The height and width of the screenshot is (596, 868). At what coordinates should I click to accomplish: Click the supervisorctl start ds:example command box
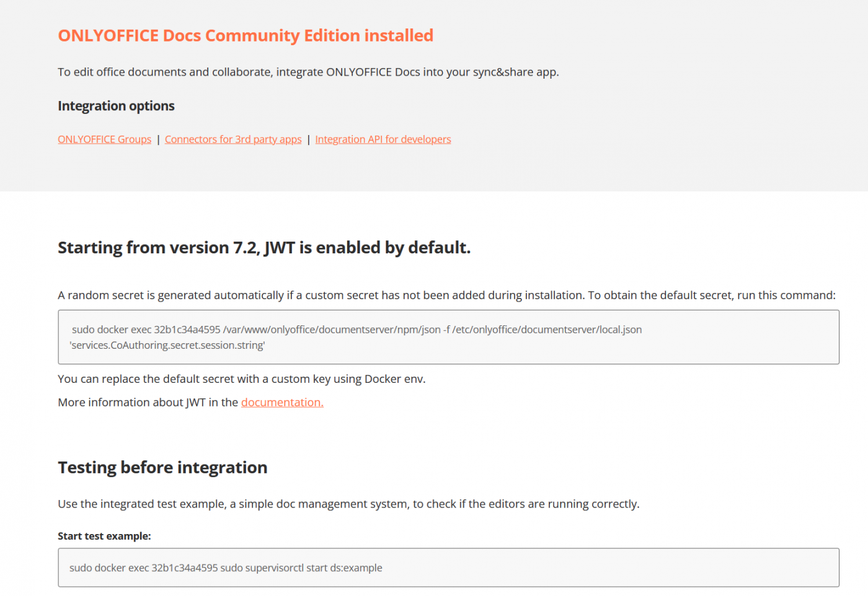click(x=558, y=568)
